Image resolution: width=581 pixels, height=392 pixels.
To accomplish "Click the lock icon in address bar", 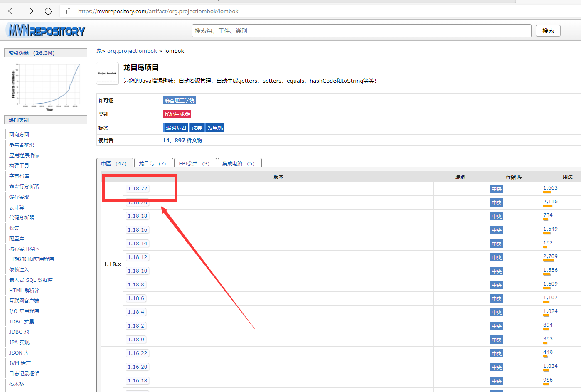I will 69,11.
